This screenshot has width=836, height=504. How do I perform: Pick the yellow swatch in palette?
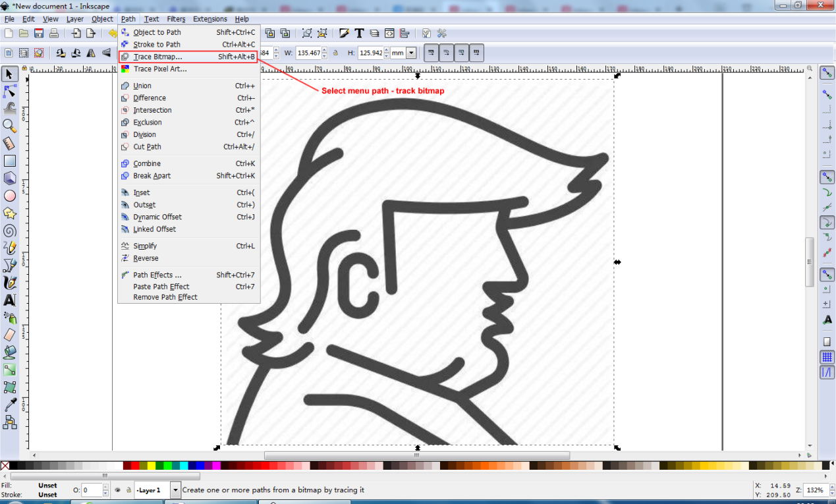click(151, 466)
